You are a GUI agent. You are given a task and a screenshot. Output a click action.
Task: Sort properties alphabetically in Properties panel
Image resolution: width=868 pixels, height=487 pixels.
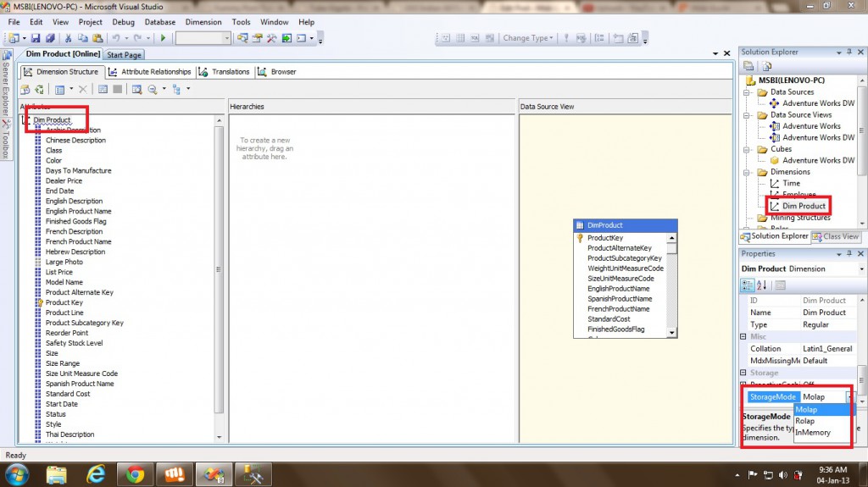[x=761, y=285]
